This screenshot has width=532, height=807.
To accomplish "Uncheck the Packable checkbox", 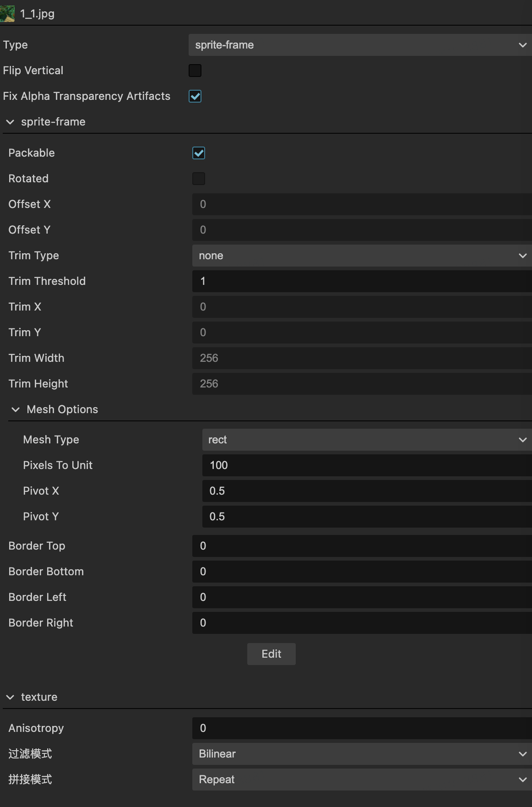I will [199, 153].
